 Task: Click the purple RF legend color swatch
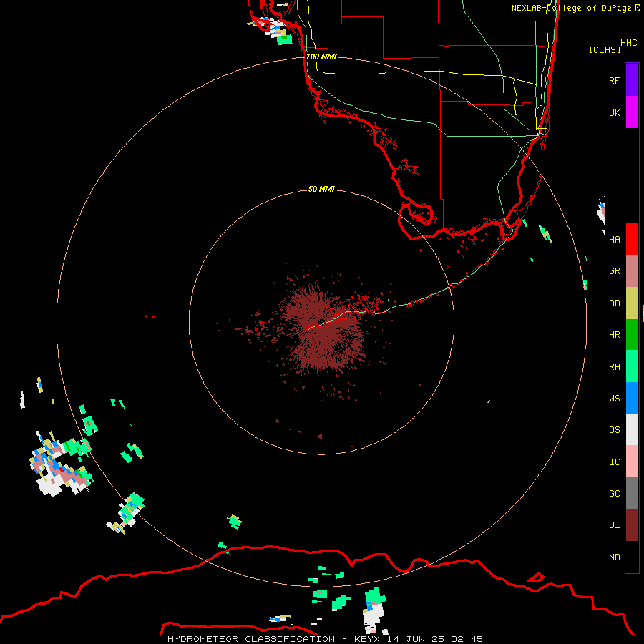pos(632,80)
